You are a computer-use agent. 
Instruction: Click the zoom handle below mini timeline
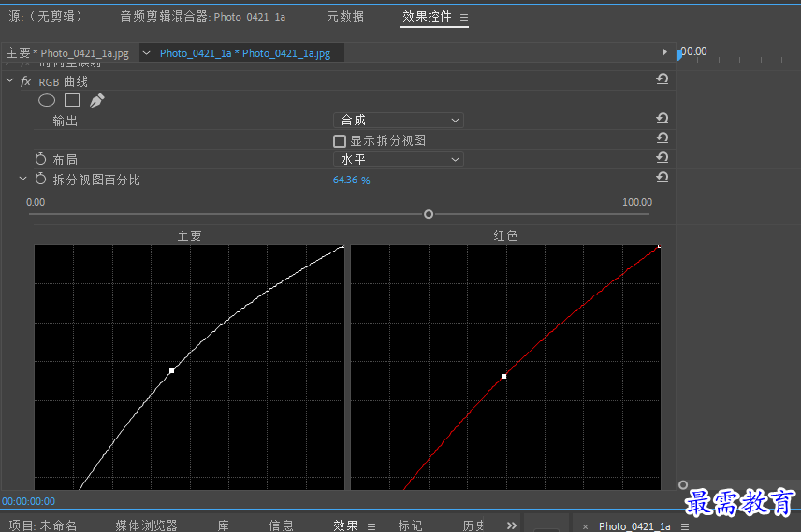[x=683, y=485]
